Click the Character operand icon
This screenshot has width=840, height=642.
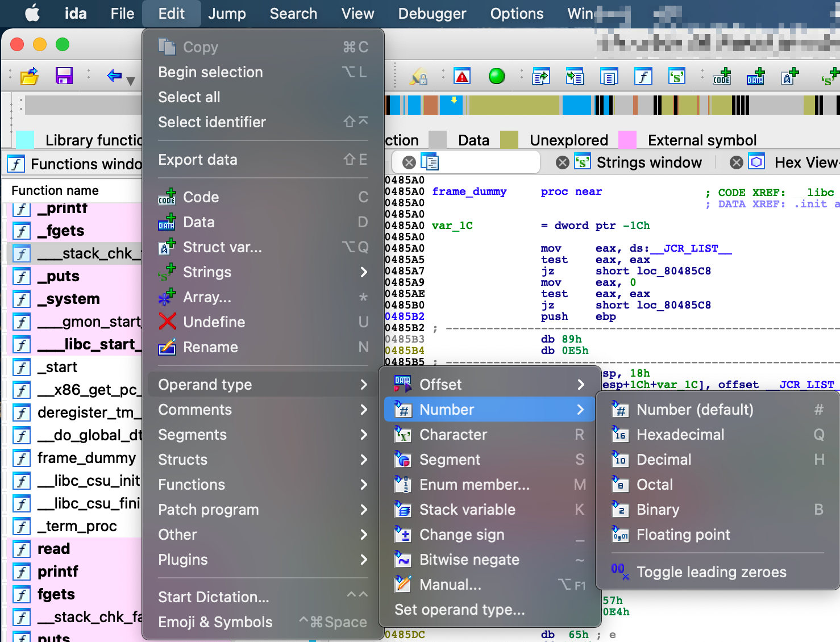click(403, 435)
